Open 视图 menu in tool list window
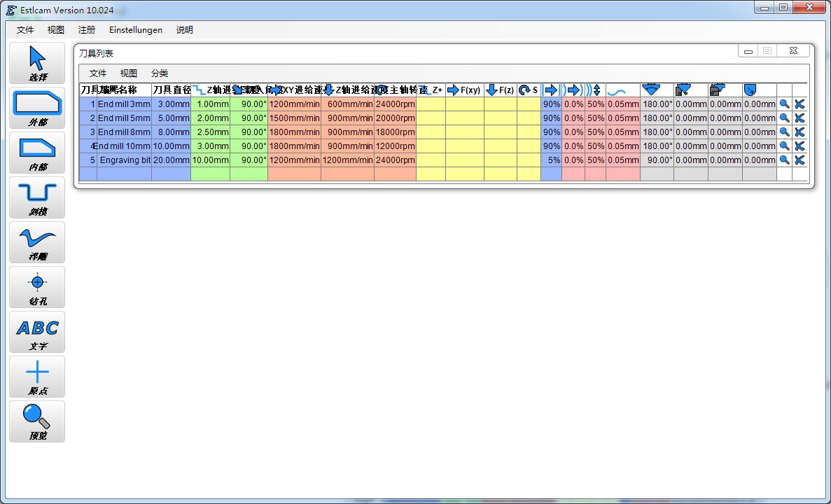 (129, 73)
